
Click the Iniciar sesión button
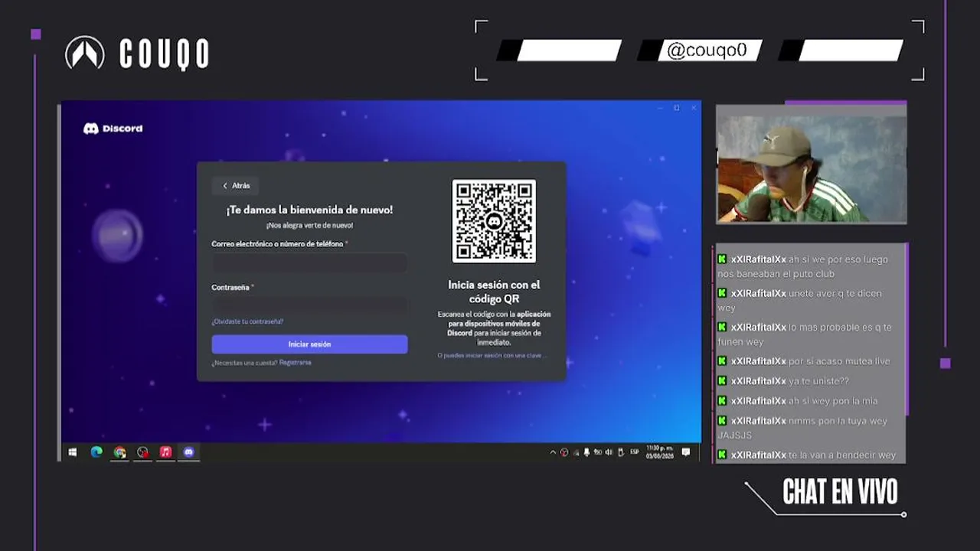pyautogui.click(x=309, y=344)
